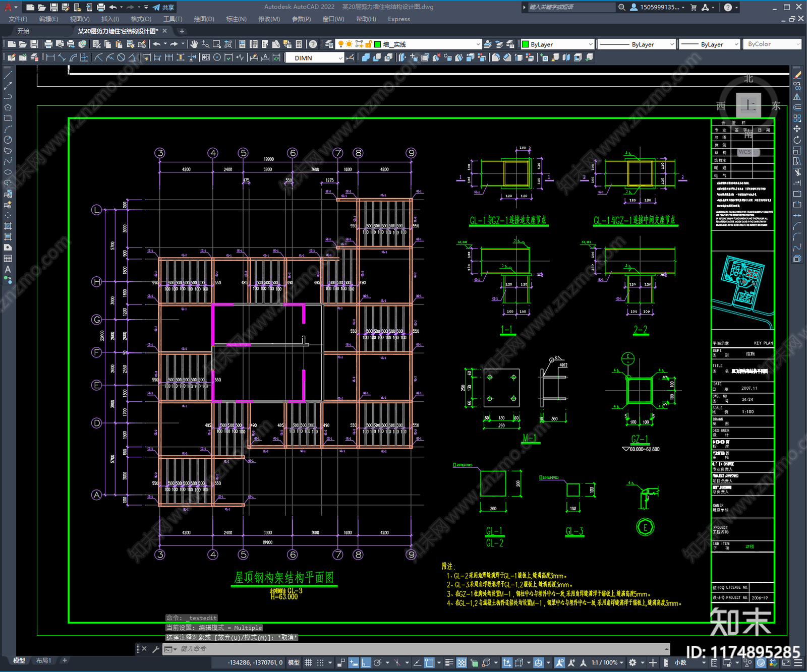The height and width of the screenshot is (672, 807).
Task: Open Layer Properties Manager icon
Action: click(x=329, y=44)
